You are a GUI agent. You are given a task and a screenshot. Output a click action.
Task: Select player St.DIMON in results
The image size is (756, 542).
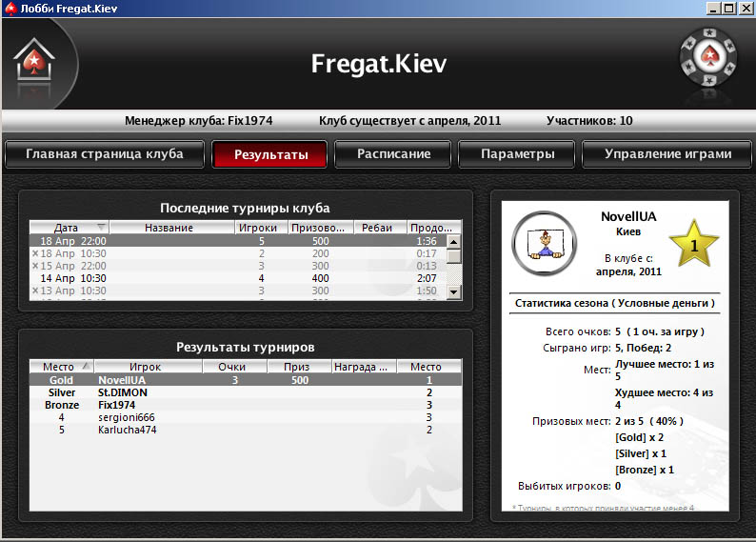[x=120, y=392]
